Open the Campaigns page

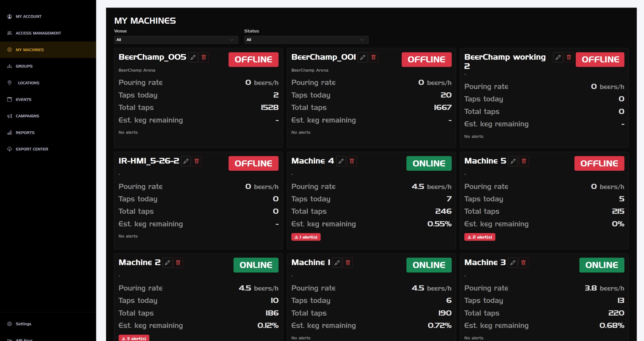[x=48, y=116]
